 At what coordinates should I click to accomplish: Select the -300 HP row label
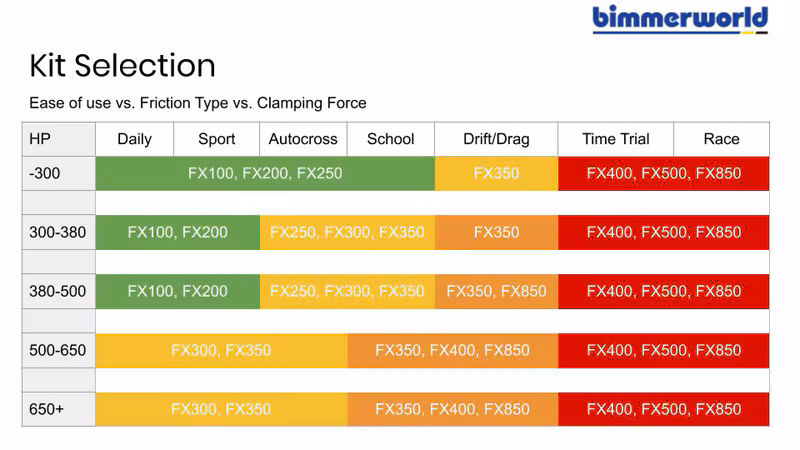59,173
